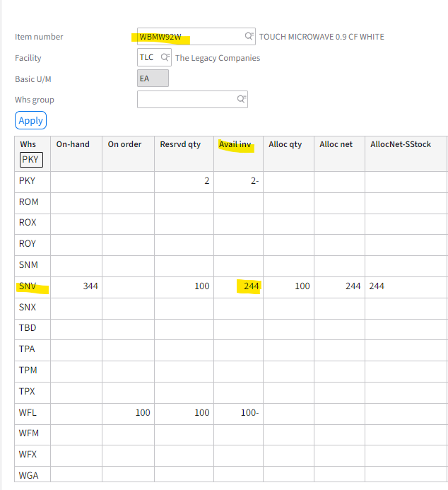Select the TPA warehouse row

pos(230,350)
